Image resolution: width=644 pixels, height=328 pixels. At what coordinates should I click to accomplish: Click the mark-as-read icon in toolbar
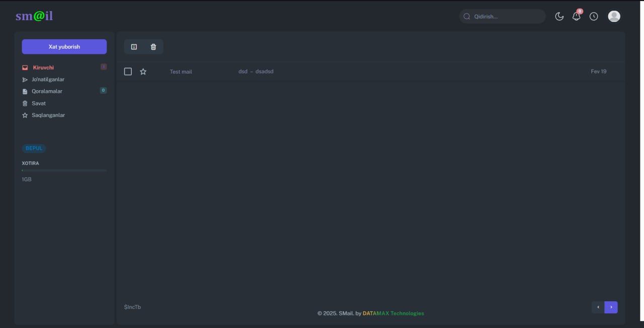coord(134,47)
